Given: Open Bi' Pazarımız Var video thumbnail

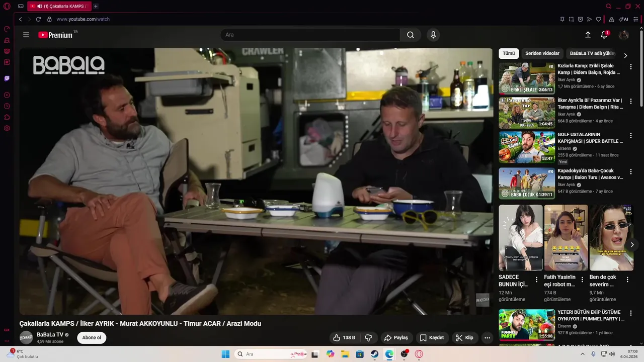Looking at the screenshot, I should click(x=527, y=113).
